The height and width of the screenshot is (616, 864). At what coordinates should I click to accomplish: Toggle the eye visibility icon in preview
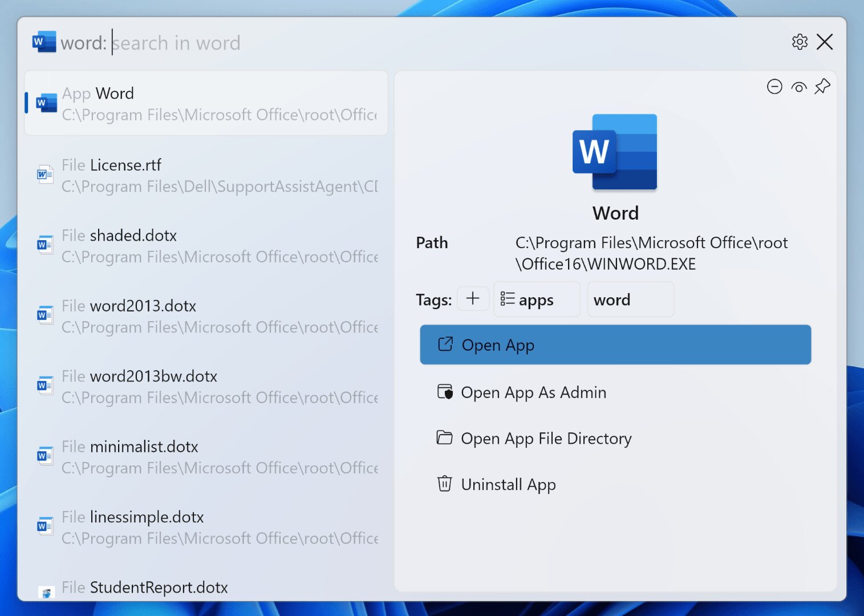click(x=799, y=87)
